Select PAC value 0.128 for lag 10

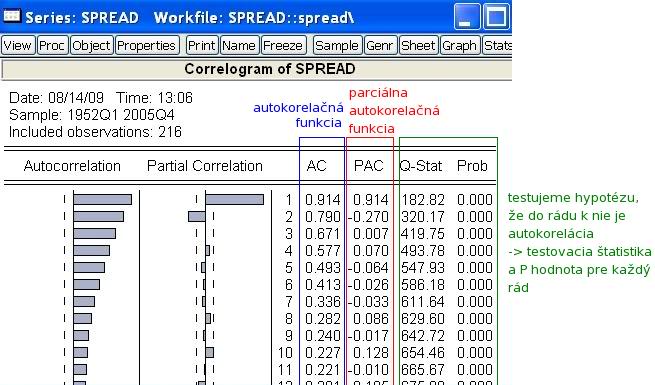point(371,353)
